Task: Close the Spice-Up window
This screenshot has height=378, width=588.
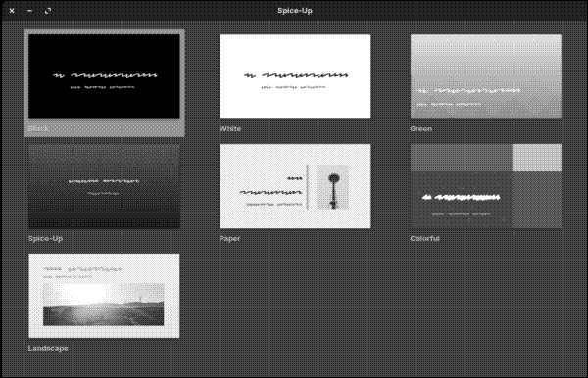Action: pyautogui.click(x=12, y=11)
